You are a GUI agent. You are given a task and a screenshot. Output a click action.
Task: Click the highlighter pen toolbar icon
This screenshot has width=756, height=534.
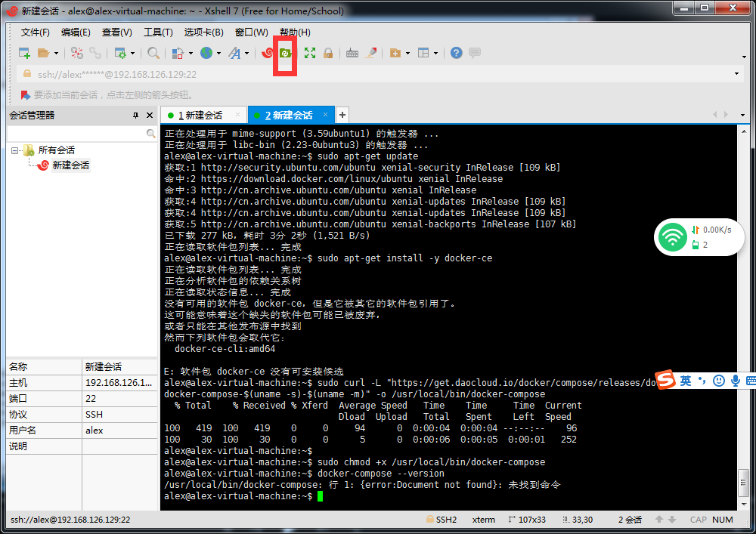pos(370,53)
